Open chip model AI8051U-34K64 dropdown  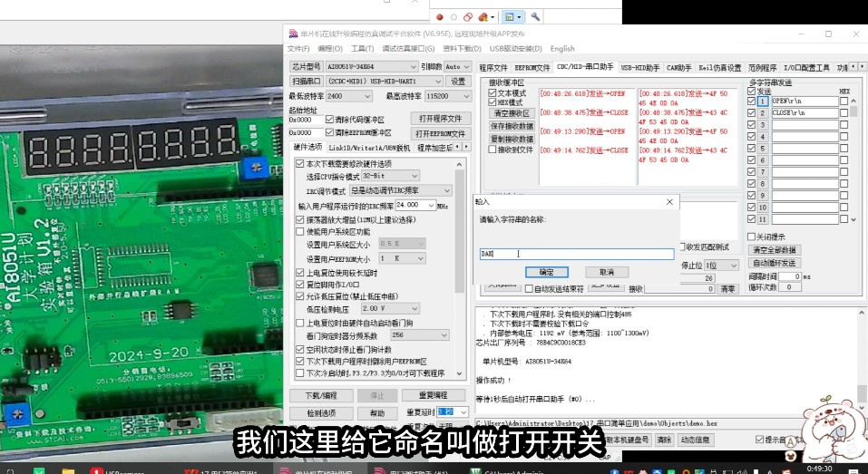pyautogui.click(x=372, y=66)
